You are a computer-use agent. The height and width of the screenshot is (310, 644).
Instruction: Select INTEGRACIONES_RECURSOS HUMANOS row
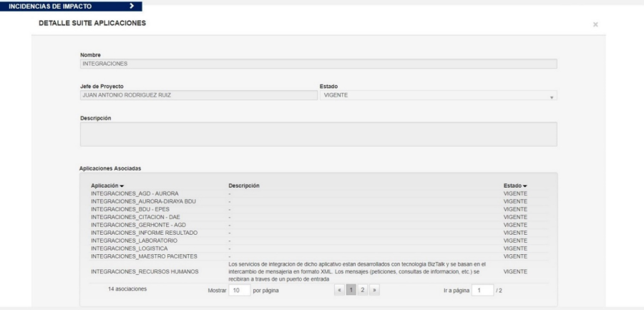pos(320,272)
